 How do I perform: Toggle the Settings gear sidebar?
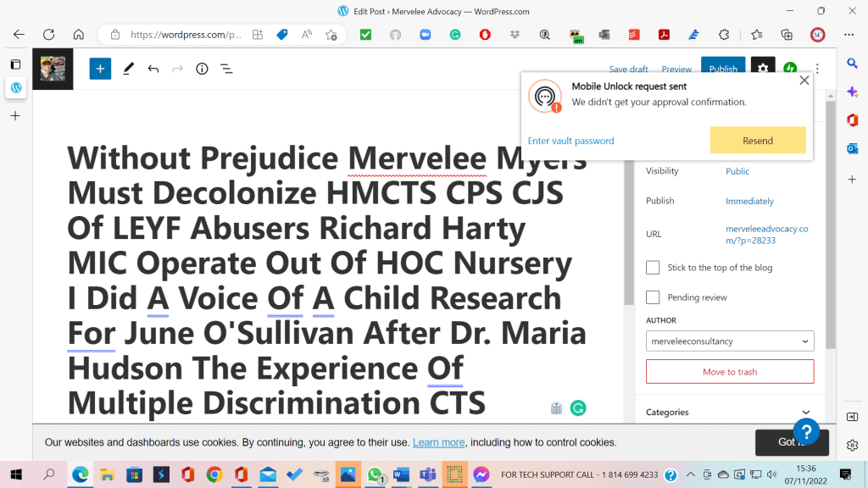point(763,69)
